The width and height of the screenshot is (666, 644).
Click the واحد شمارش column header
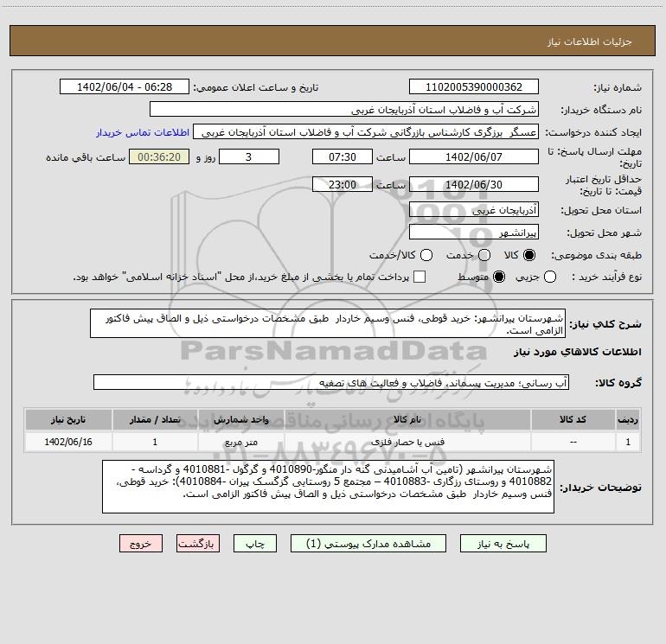240,420
